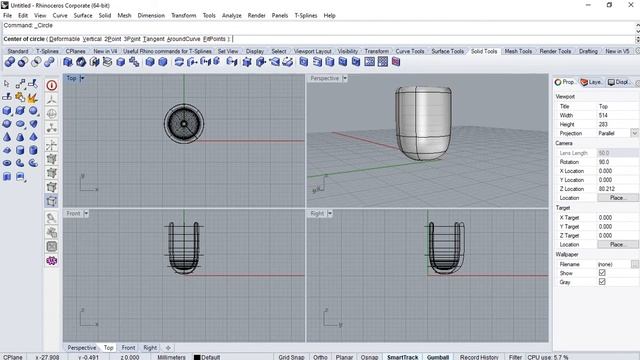Choose the AroundCurve command option
This screenshot has height=360, width=640.
click(x=184, y=39)
